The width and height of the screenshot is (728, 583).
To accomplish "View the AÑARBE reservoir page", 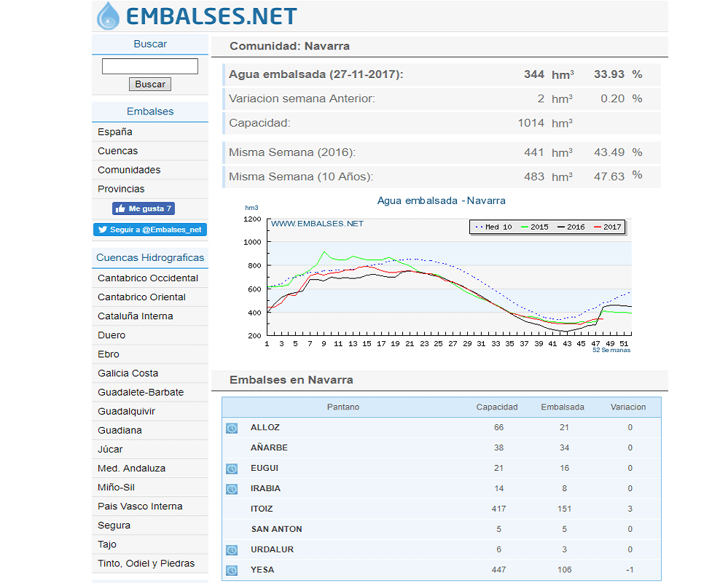I will point(269,447).
